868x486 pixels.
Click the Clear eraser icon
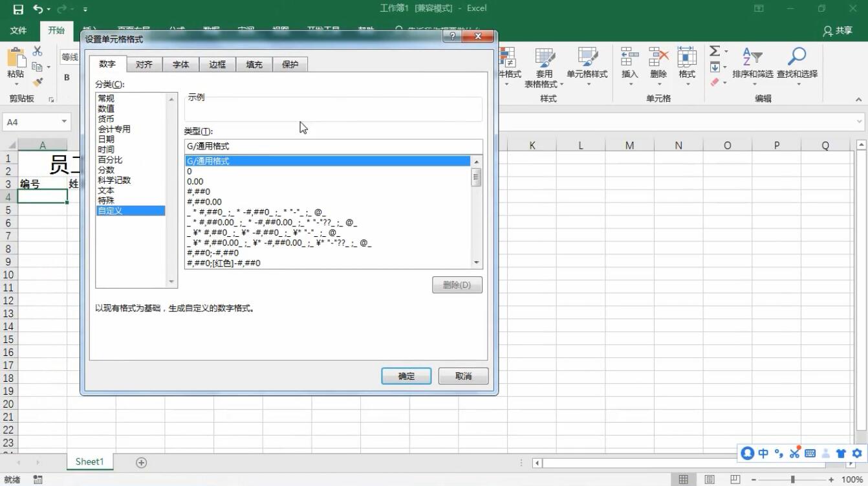[715, 82]
